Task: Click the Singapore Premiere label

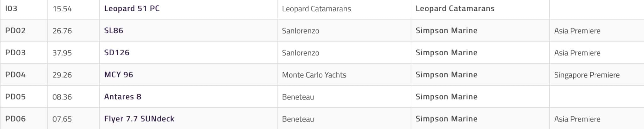Action: coord(587,75)
